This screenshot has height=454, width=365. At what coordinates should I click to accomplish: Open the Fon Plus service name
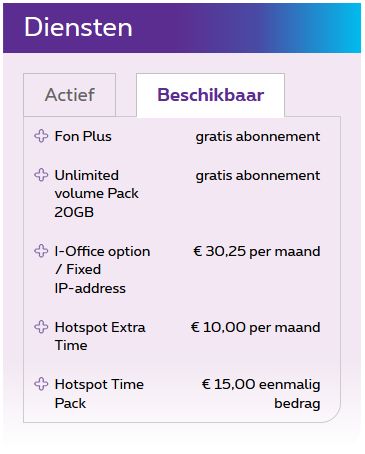tap(83, 136)
